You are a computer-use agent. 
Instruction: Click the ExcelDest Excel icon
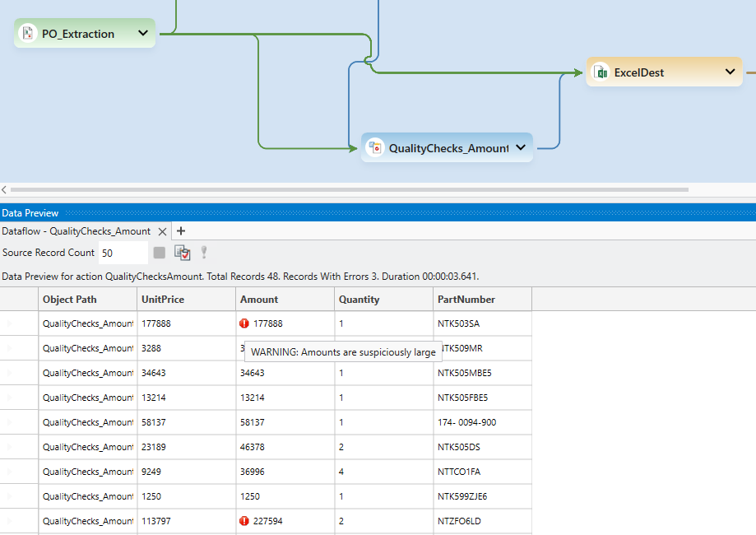[601, 72]
